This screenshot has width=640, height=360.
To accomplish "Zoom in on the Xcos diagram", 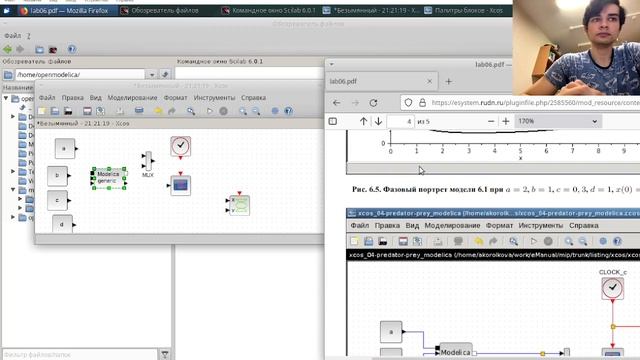I will click(243, 111).
